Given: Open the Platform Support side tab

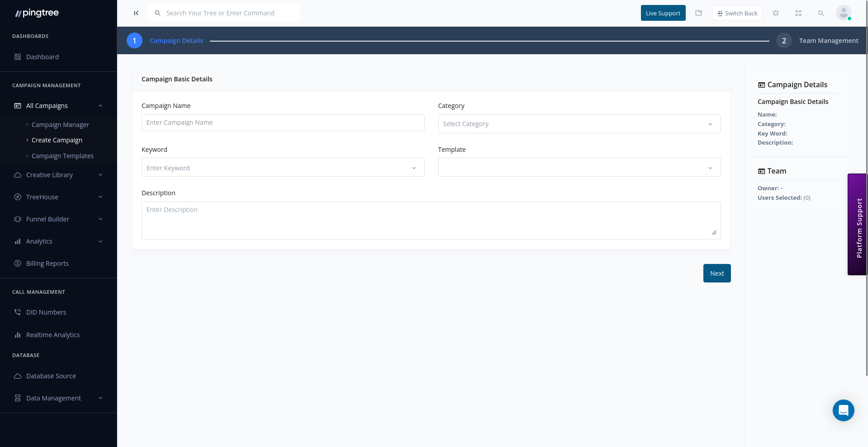Looking at the screenshot, I should click(858, 224).
